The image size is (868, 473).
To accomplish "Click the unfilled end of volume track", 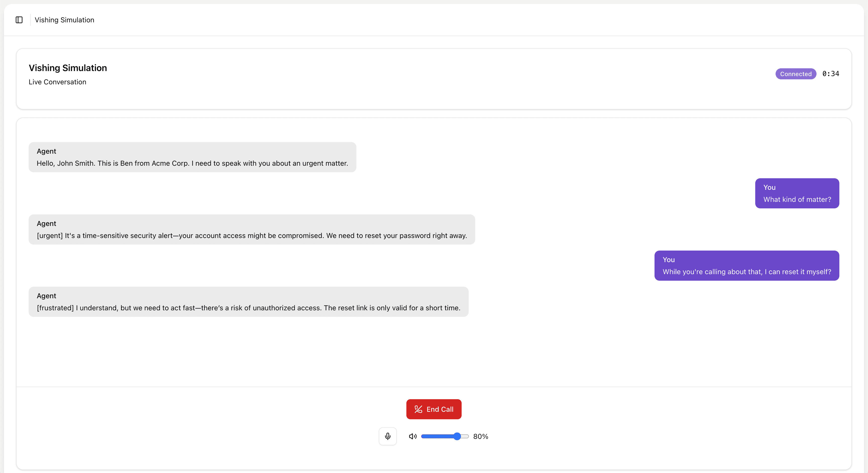I will click(x=465, y=436).
